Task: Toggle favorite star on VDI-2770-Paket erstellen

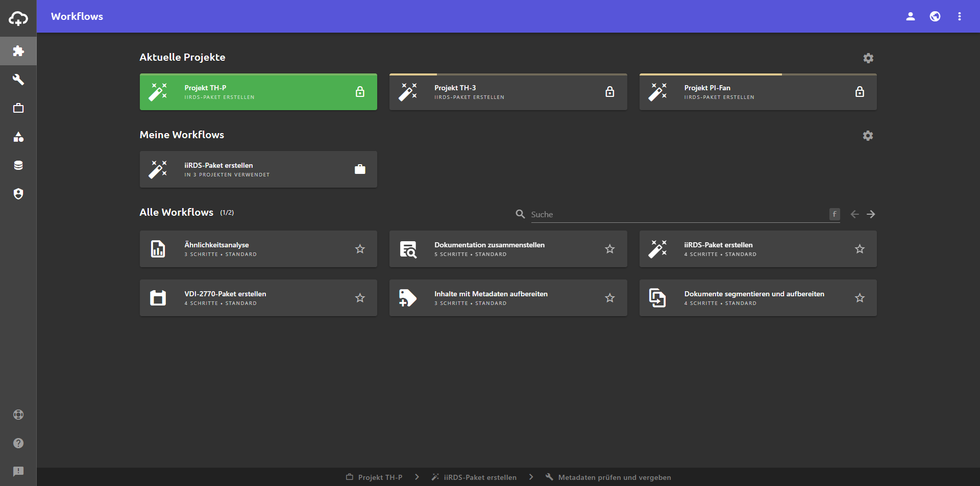Action: coord(360,298)
